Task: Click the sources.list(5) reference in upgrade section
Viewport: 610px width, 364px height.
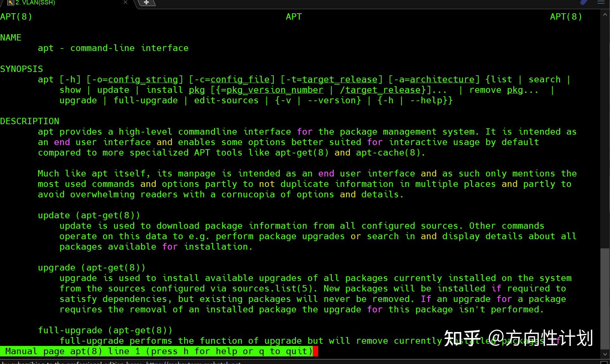Action: [272, 288]
